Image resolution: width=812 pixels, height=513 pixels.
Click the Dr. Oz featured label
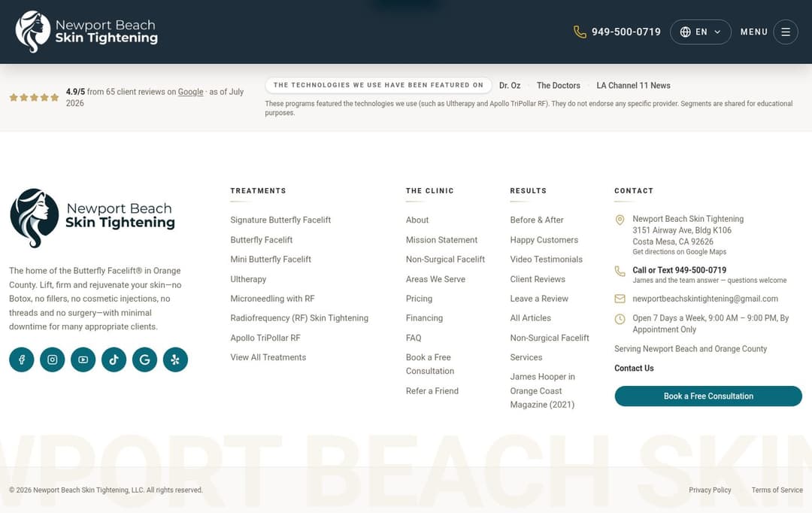tap(510, 86)
